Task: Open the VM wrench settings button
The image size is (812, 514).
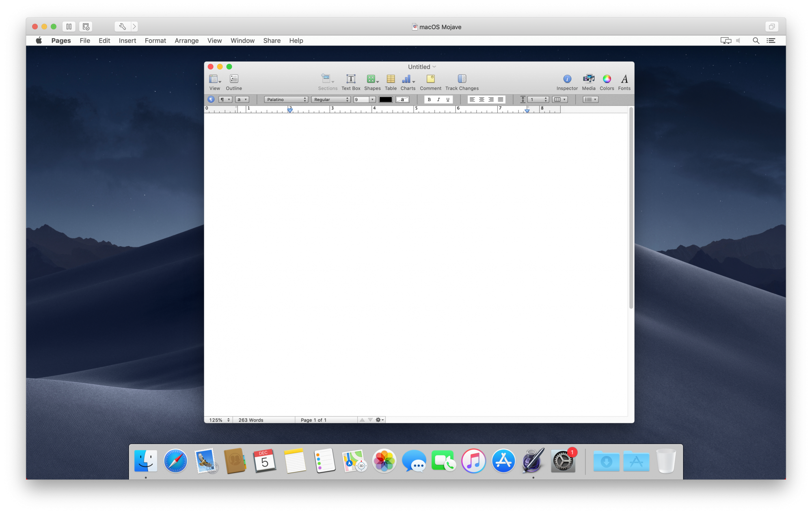Action: 122,26
